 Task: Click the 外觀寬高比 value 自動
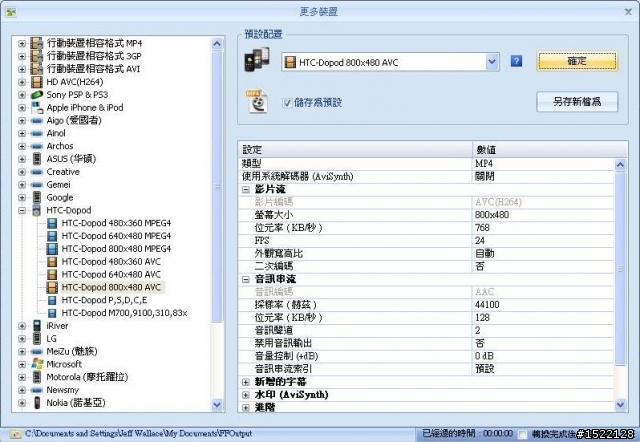click(x=484, y=253)
